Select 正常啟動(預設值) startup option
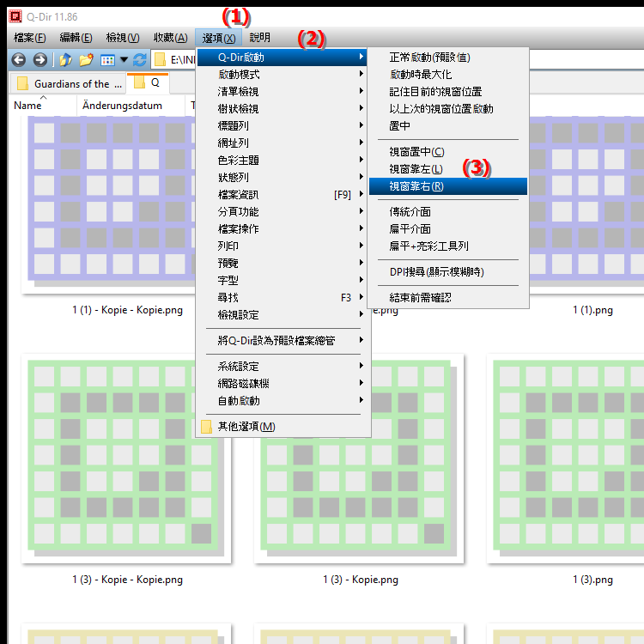Viewport: 644px width, 644px height. pyautogui.click(x=447, y=57)
